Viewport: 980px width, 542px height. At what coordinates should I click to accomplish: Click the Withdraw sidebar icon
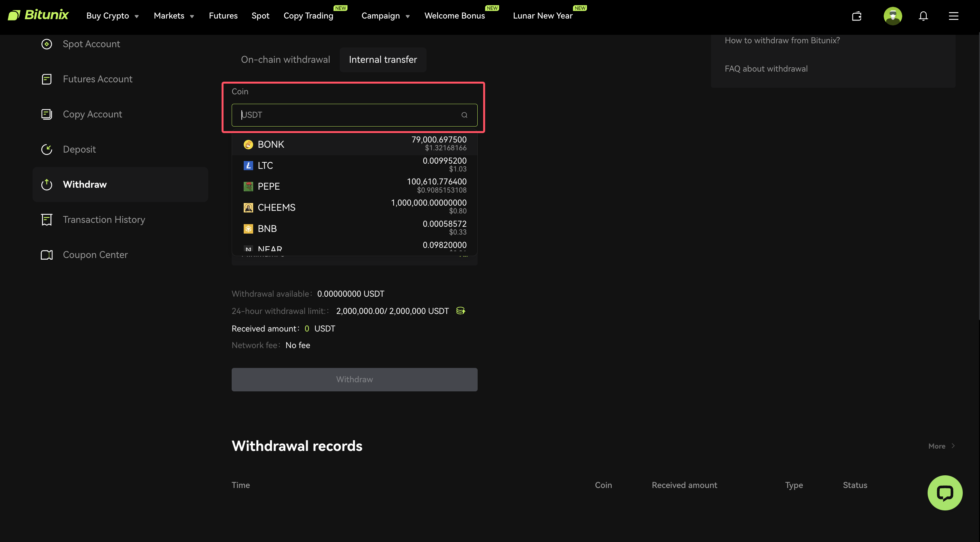pyautogui.click(x=47, y=184)
